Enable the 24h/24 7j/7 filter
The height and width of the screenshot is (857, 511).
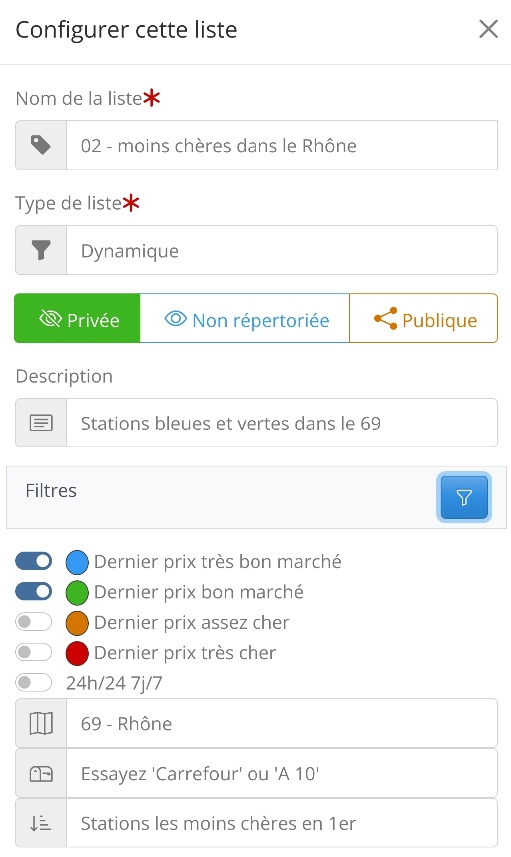point(34,683)
